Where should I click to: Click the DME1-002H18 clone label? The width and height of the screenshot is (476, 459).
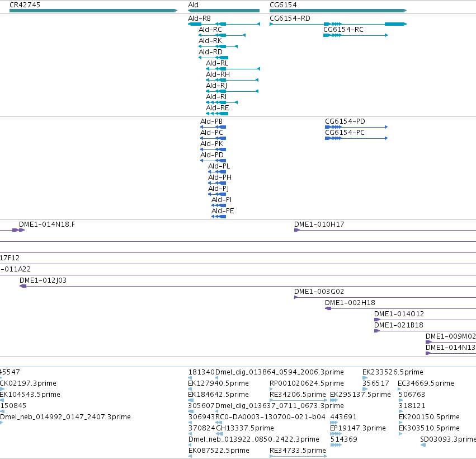coord(350,303)
